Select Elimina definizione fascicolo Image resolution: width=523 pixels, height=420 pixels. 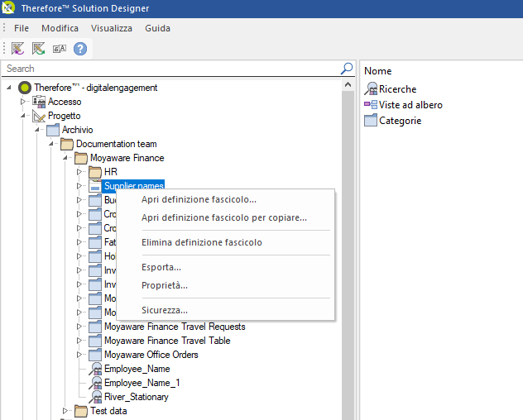tap(225, 242)
